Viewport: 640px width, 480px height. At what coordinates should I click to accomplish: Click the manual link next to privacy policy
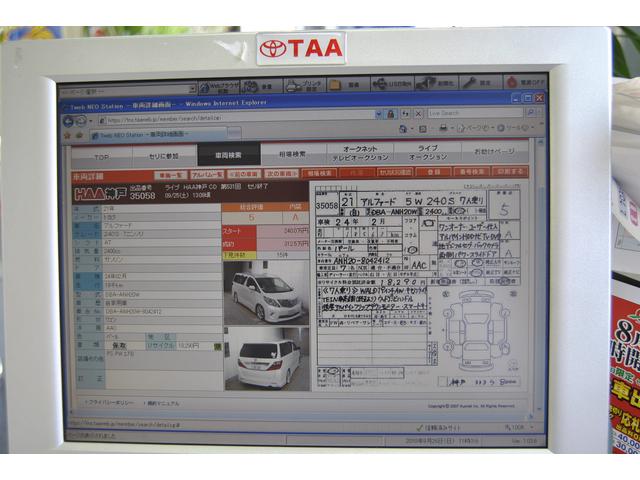(162, 403)
